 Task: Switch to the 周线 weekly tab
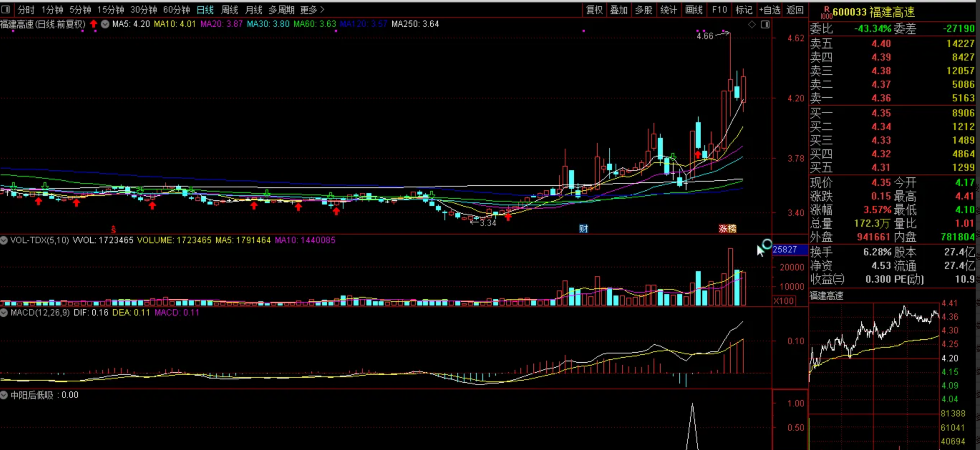point(229,10)
